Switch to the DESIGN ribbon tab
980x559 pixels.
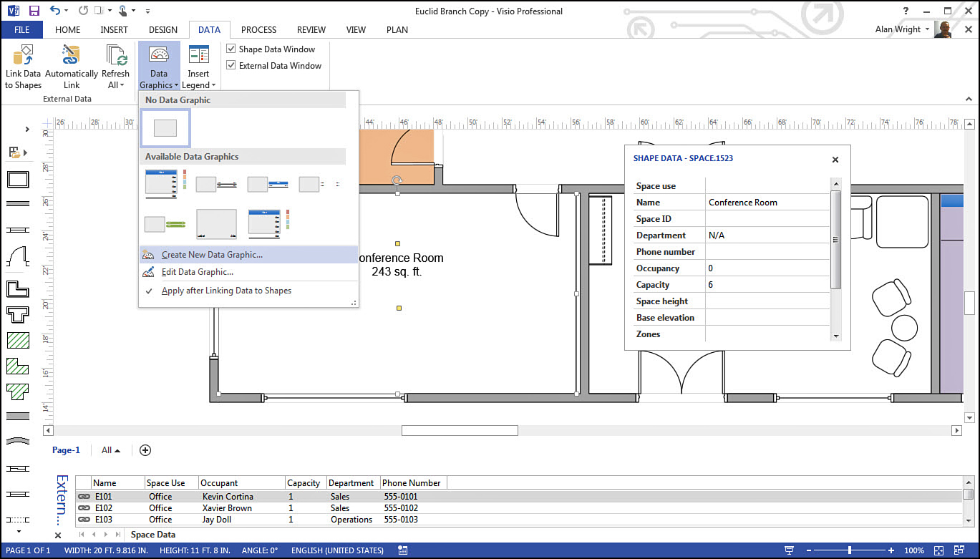(163, 30)
